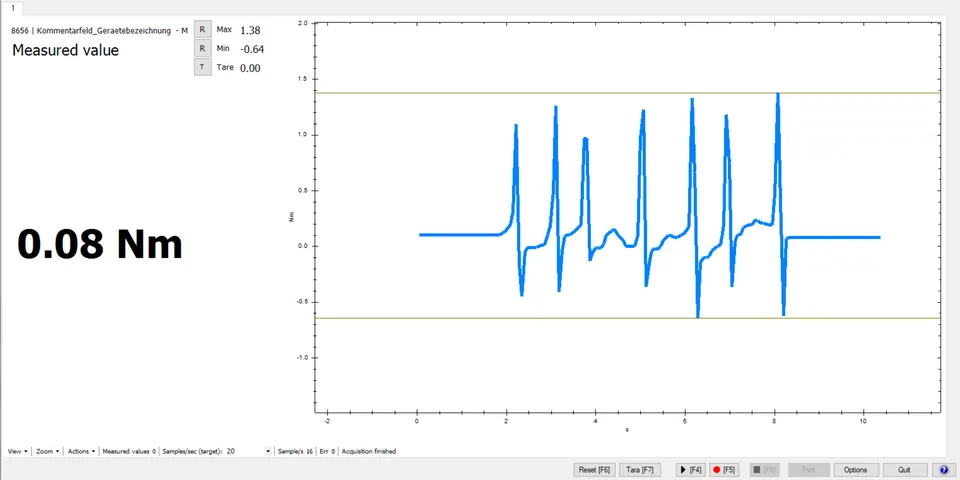
Task: Click the Tara [F7] button
Action: [x=640, y=470]
